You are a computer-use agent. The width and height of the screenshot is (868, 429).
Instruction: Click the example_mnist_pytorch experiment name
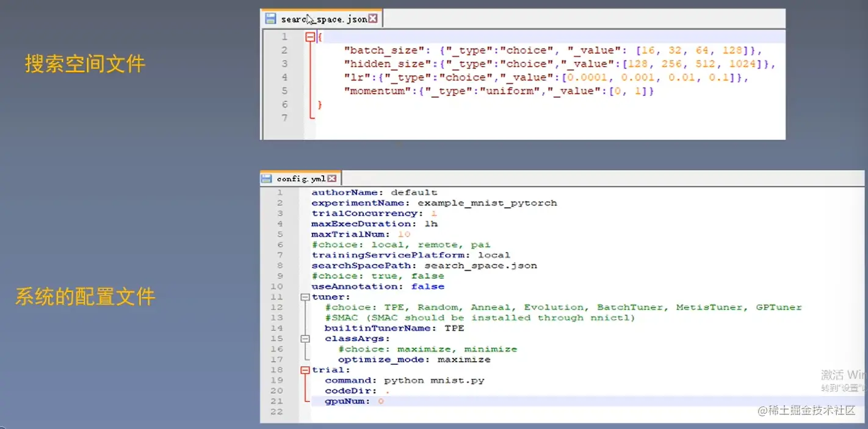tap(487, 203)
